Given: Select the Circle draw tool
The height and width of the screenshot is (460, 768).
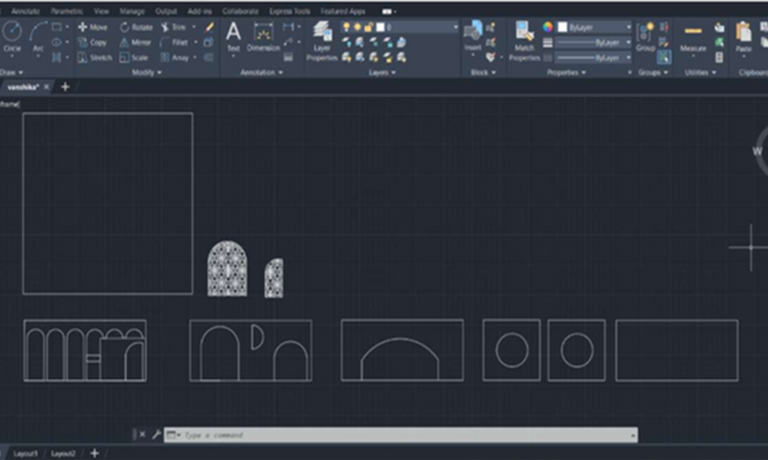Looking at the screenshot, I should [12, 35].
